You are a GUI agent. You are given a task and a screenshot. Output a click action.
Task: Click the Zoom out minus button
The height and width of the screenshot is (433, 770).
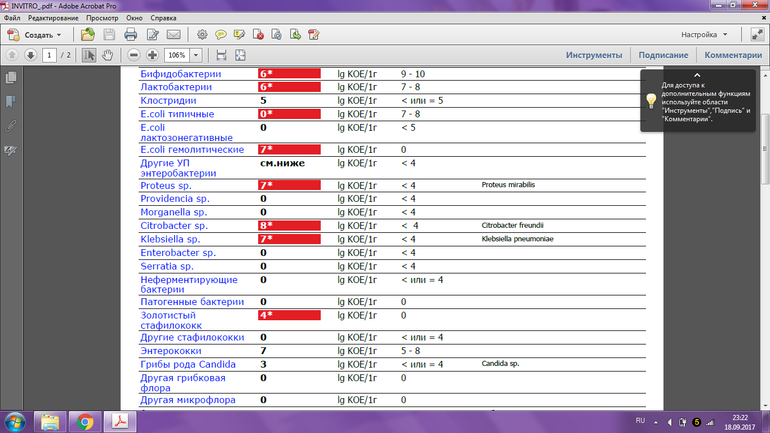(133, 55)
